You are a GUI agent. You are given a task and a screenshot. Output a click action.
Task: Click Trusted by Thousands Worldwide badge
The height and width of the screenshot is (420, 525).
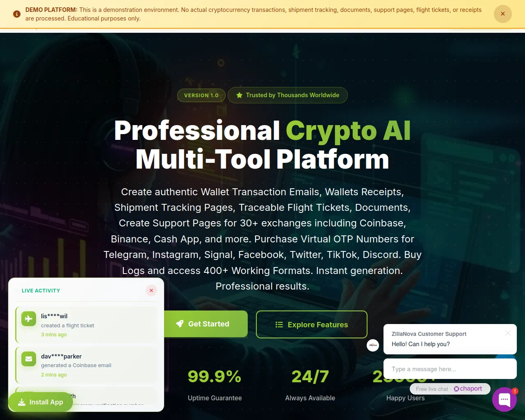288,95
